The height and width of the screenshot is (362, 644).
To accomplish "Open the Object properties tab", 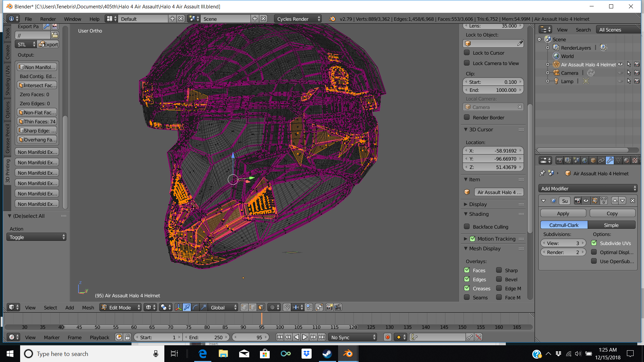I will [x=593, y=161].
